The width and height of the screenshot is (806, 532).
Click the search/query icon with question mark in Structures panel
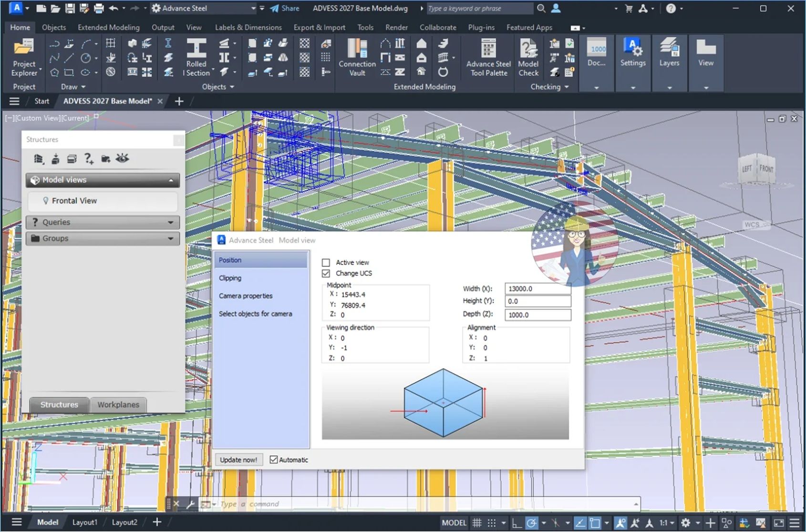coord(89,158)
